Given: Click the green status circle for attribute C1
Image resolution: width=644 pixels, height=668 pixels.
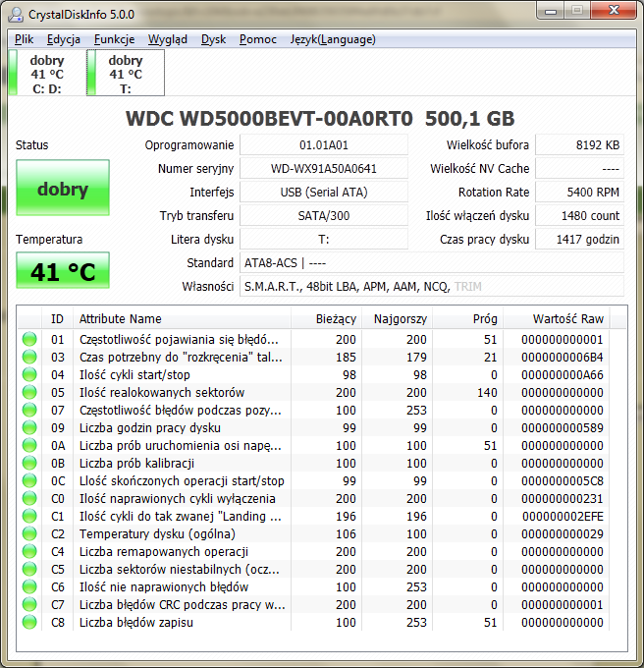Looking at the screenshot, I should click(x=29, y=517).
